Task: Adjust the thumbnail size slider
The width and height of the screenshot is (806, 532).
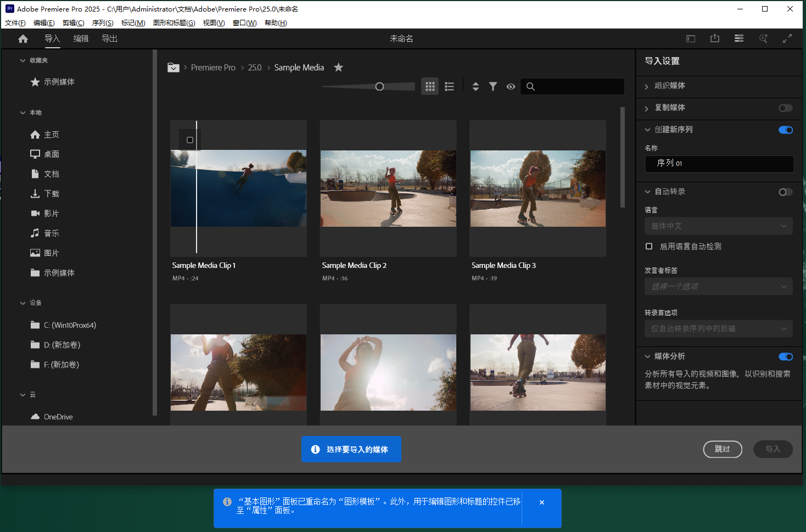Action: pos(379,86)
